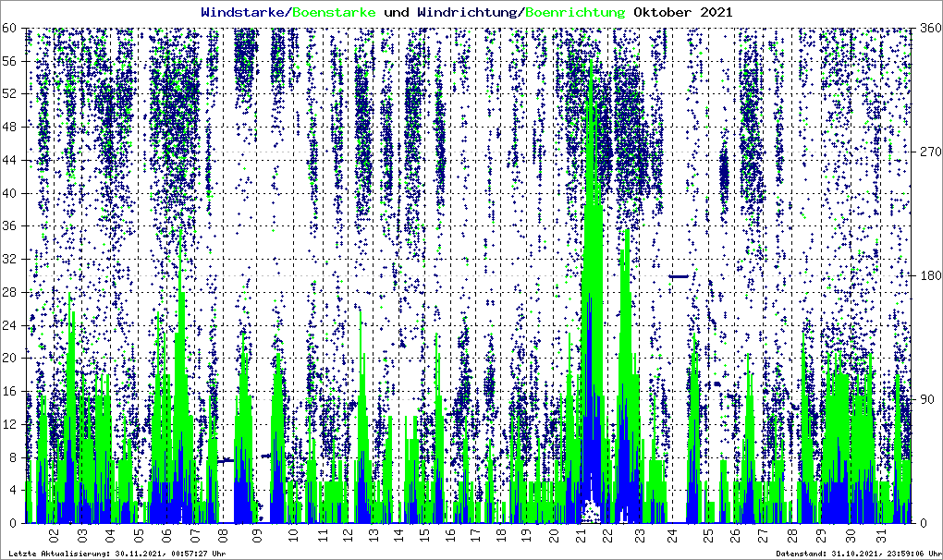This screenshot has width=943, height=560.
Task: Click wind speed axis label 44
Action: [9, 161]
